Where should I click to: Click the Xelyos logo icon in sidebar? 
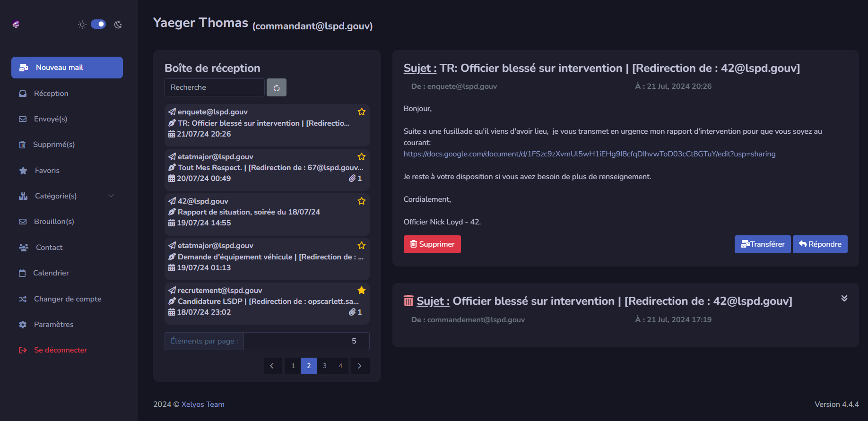16,25
